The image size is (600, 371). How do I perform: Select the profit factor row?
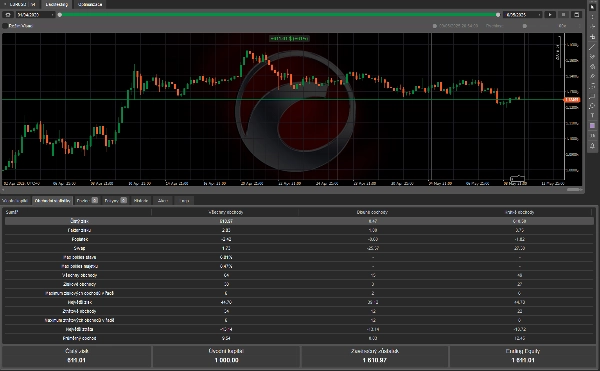[x=299, y=230]
